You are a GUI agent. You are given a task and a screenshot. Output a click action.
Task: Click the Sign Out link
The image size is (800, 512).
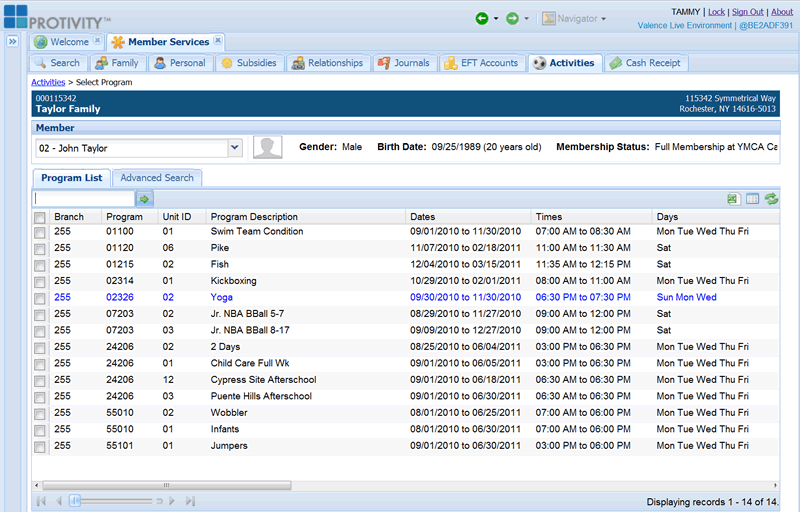(x=747, y=12)
